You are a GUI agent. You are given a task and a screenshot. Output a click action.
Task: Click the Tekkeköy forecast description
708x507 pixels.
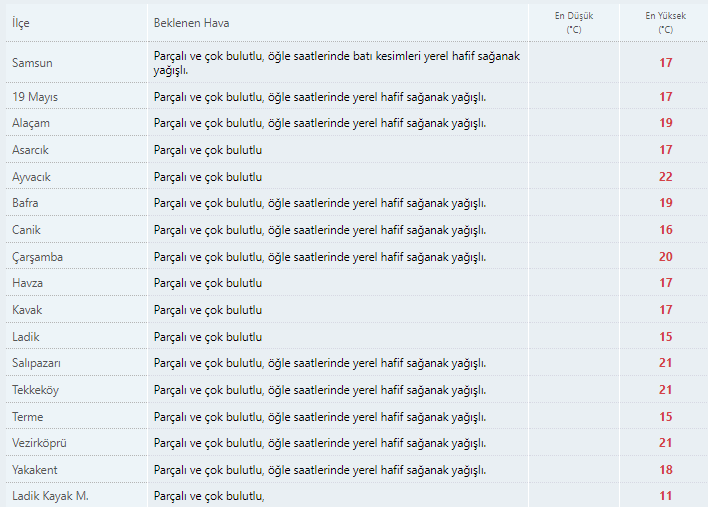(320, 390)
